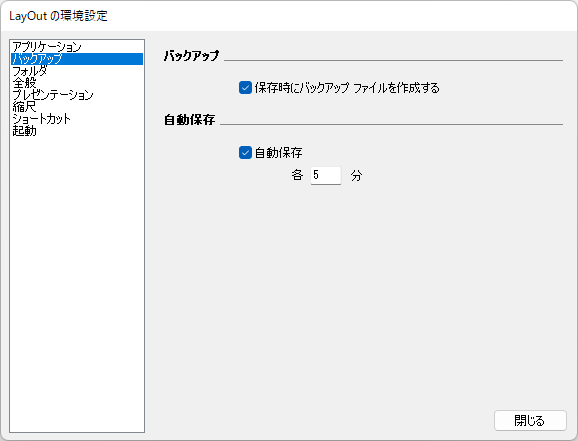Switch to プレゼンテーション settings
The image size is (578, 441).
pyautogui.click(x=77, y=95)
